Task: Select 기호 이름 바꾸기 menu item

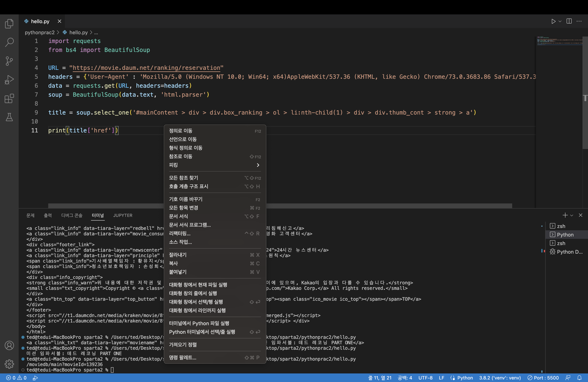Action: coord(215,199)
